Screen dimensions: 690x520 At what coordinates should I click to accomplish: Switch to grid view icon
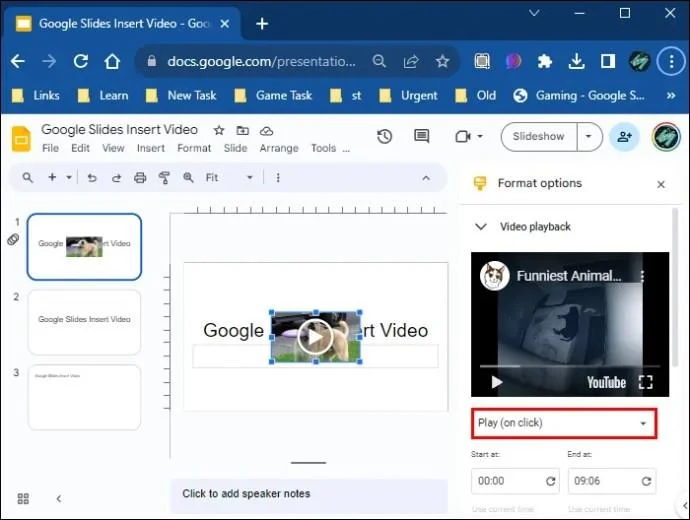point(23,498)
